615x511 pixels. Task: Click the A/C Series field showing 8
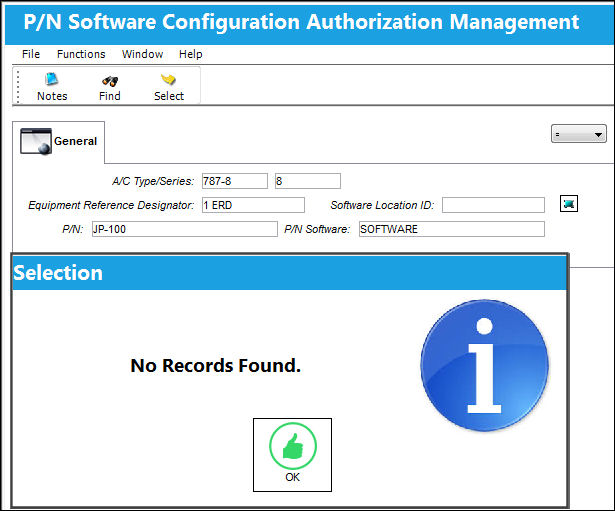point(308,181)
